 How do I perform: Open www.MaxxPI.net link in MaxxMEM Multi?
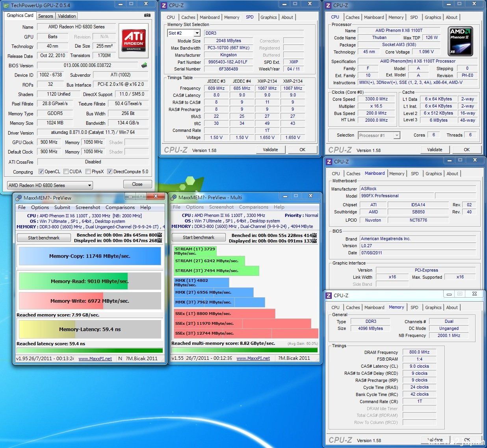pos(253,358)
